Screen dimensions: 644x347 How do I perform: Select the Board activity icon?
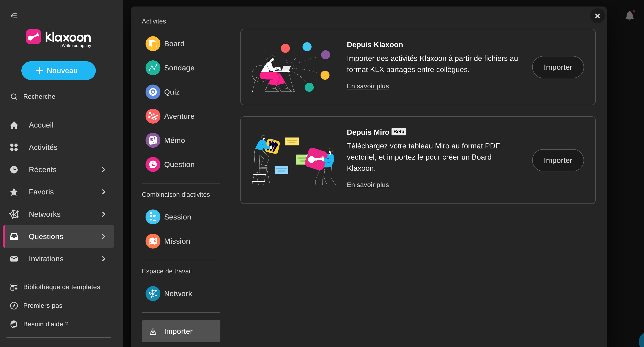pos(153,44)
